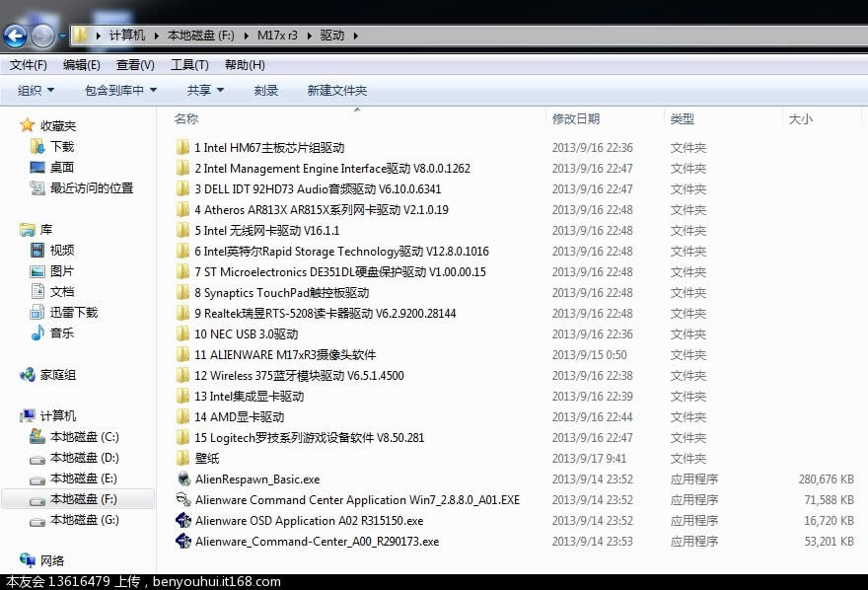868x590 pixels.
Task: Select 网络 in the sidebar
Action: [42, 560]
